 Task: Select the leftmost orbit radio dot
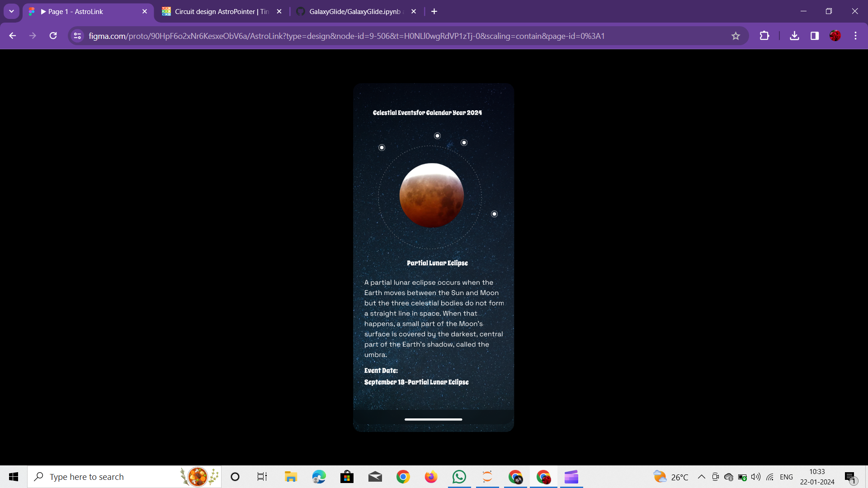pyautogui.click(x=382, y=148)
